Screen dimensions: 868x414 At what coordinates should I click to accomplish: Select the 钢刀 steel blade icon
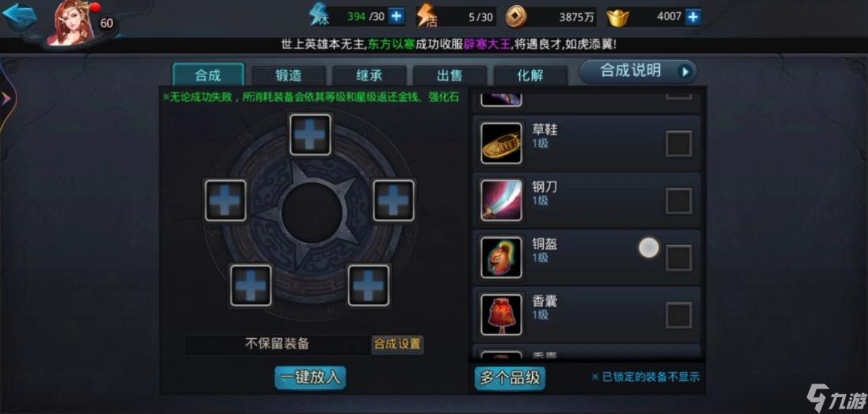(x=502, y=200)
